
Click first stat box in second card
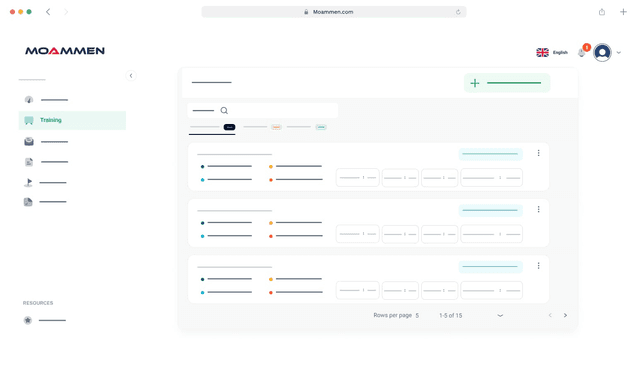coord(358,234)
